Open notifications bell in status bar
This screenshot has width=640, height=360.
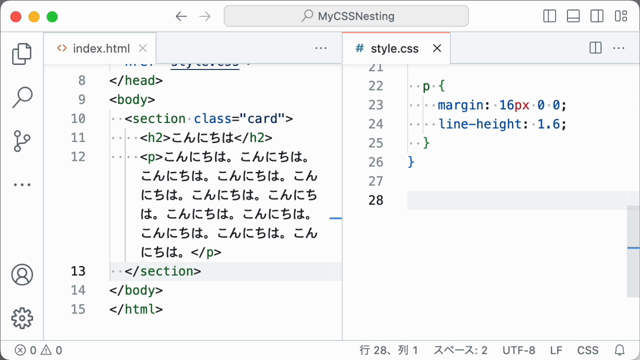[620, 350]
